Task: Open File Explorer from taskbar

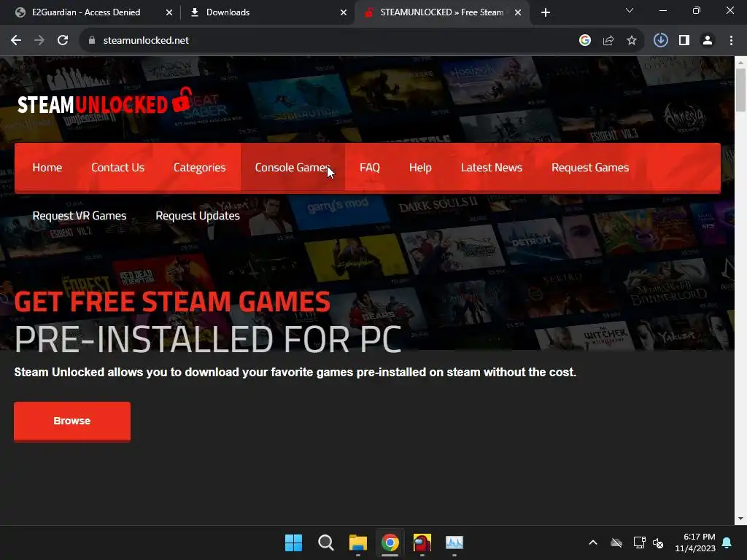Action: pyautogui.click(x=357, y=542)
